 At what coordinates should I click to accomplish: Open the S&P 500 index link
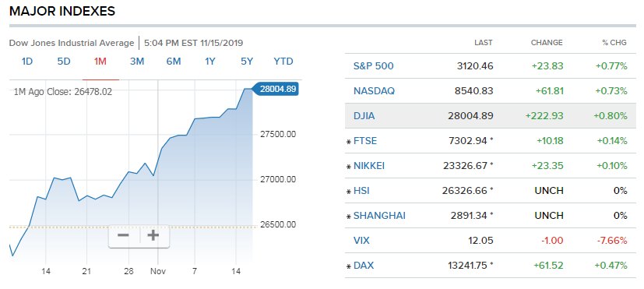click(x=373, y=66)
